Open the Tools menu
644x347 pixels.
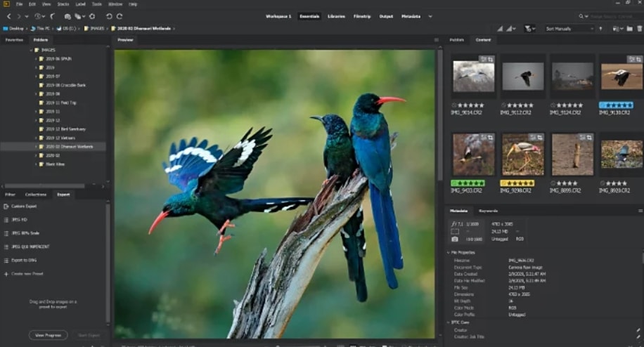point(97,4)
